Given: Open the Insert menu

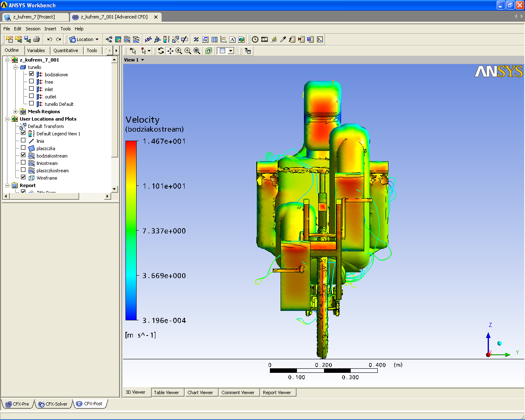Looking at the screenshot, I should [x=50, y=29].
